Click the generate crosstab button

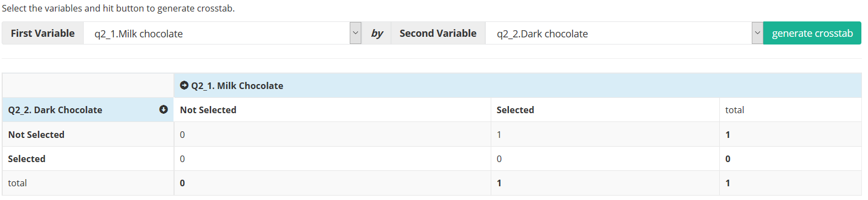coord(812,33)
